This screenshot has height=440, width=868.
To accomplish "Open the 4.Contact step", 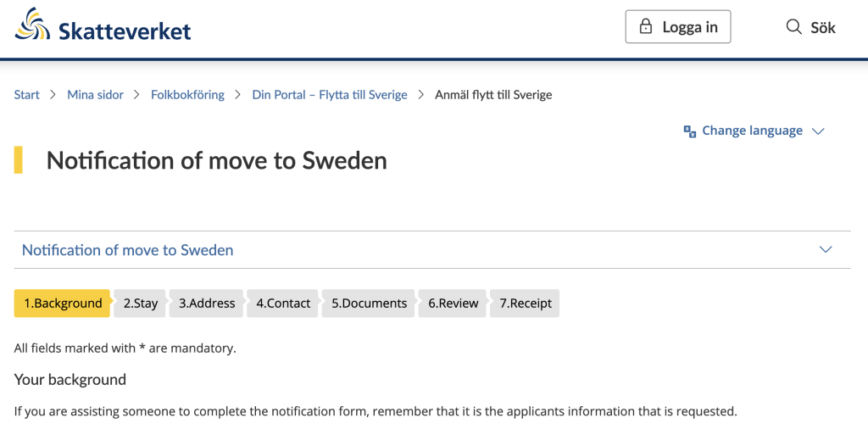I will tap(283, 304).
